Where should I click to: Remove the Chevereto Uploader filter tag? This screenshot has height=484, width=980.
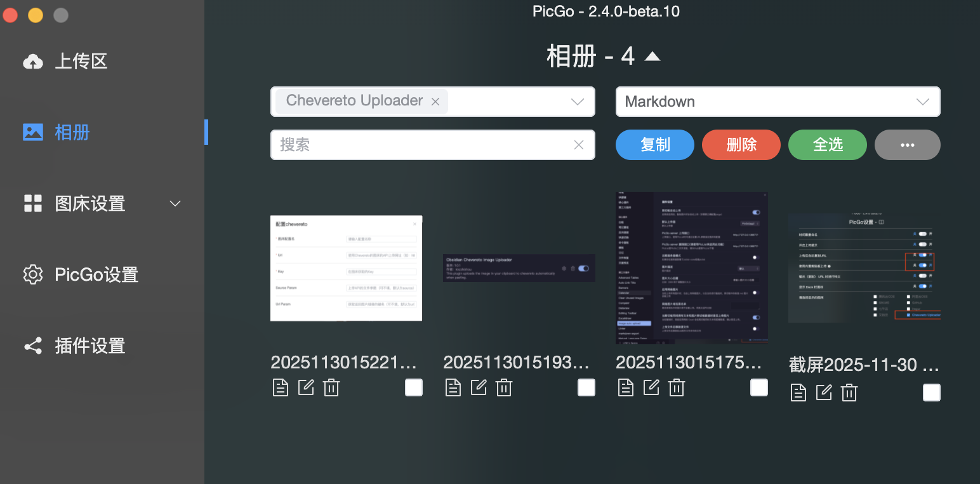coord(435,102)
